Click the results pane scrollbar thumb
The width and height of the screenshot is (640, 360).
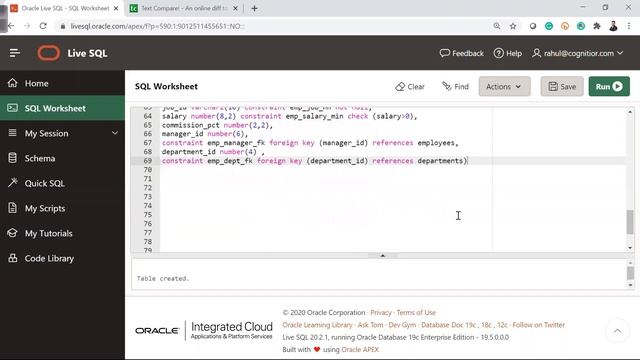(x=630, y=273)
